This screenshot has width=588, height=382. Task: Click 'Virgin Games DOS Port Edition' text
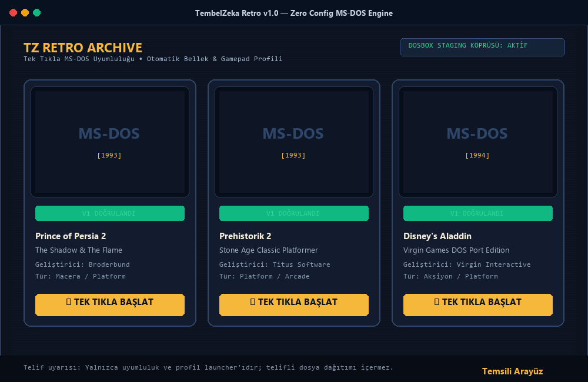456,250
